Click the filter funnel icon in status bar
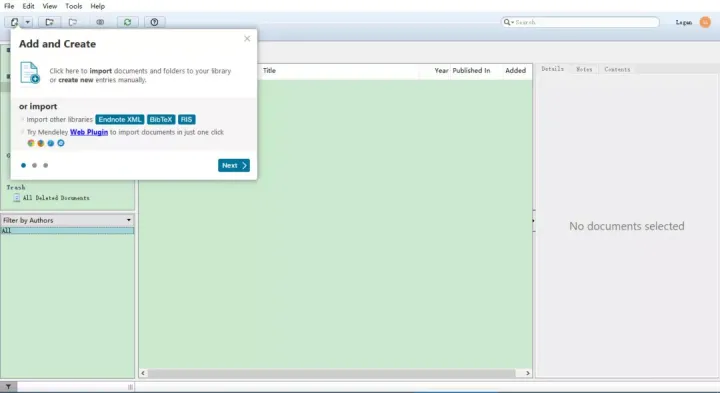Screen dimensions: 720x393 click(x=8, y=387)
